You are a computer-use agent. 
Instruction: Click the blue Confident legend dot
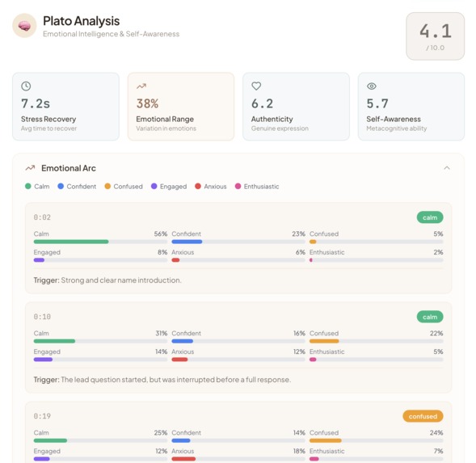click(61, 186)
